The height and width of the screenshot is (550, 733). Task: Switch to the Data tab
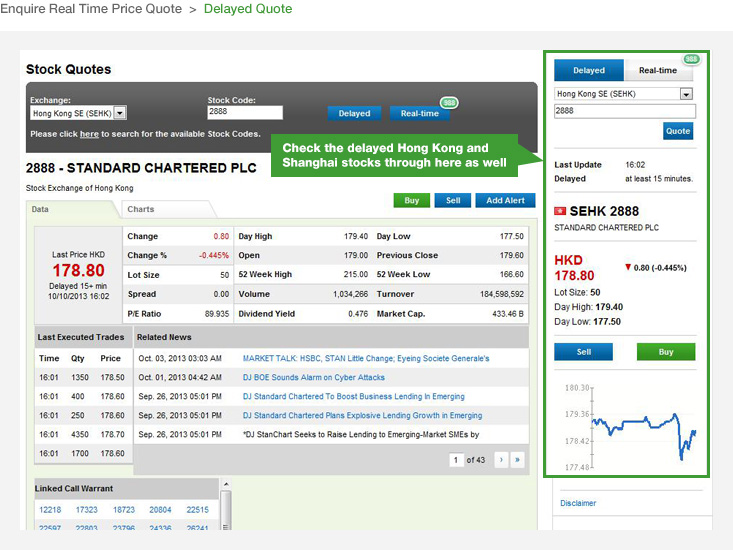70,209
